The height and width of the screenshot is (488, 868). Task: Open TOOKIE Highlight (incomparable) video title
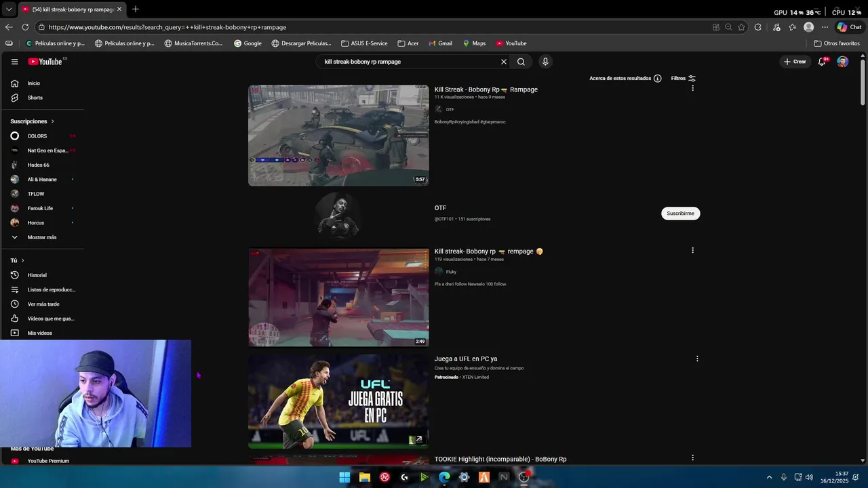(x=500, y=460)
